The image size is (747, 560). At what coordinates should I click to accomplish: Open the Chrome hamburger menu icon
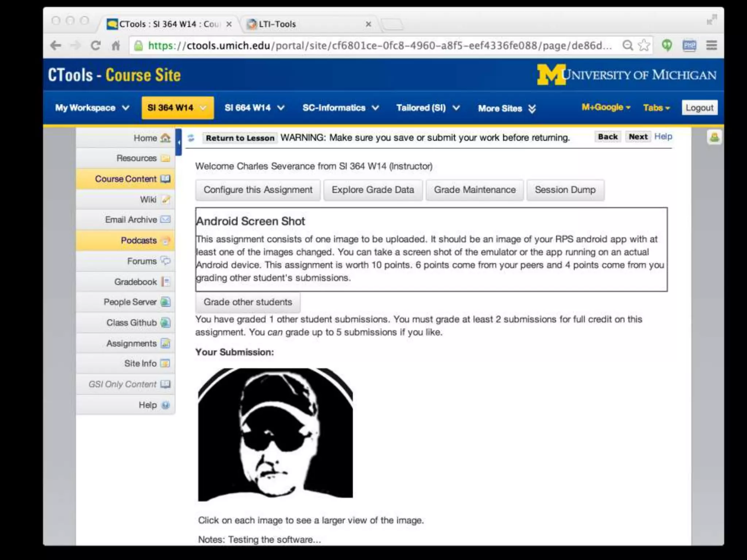[711, 46]
